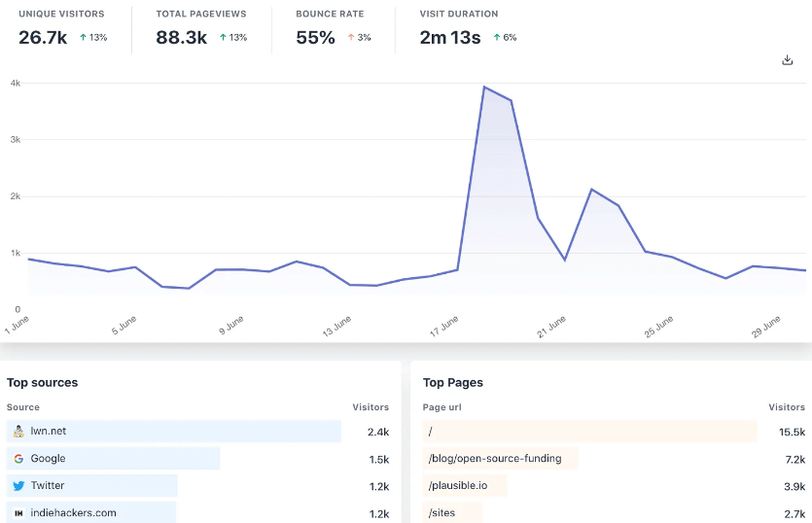Open the /blog/open-source-funding page entry
The height and width of the screenshot is (523, 812).
click(x=494, y=458)
